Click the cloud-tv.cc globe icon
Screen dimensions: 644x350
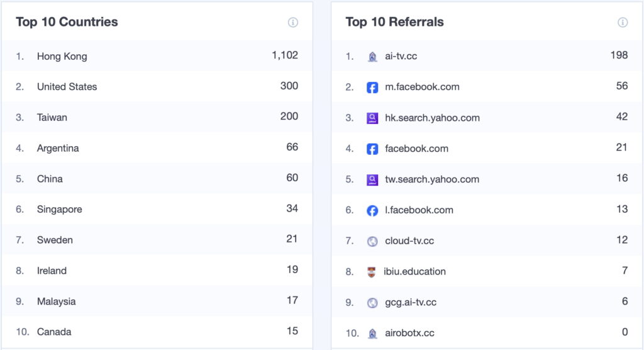372,241
